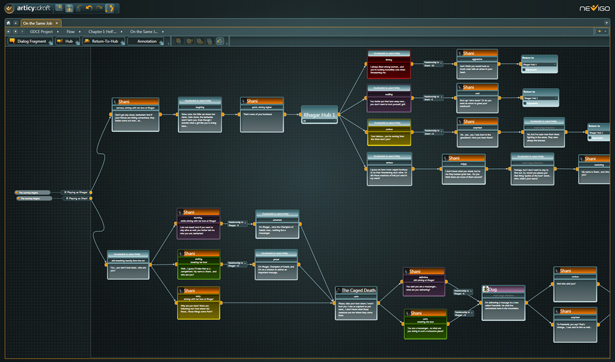Expand arrow after GDCE Project breadcrumb

point(58,32)
